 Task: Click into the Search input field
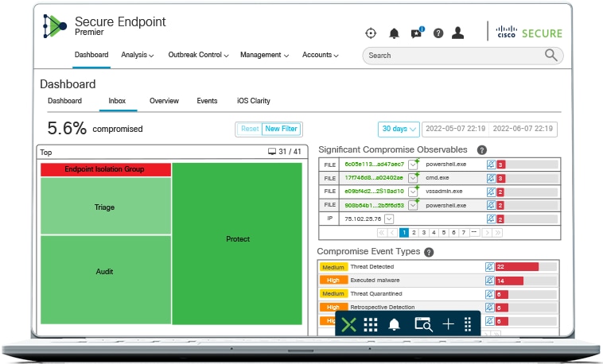pos(449,56)
